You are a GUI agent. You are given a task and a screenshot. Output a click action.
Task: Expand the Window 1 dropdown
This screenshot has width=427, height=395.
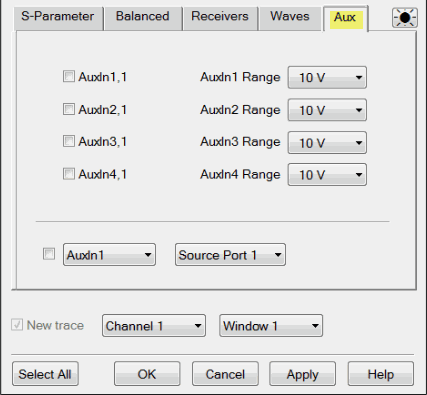point(271,326)
